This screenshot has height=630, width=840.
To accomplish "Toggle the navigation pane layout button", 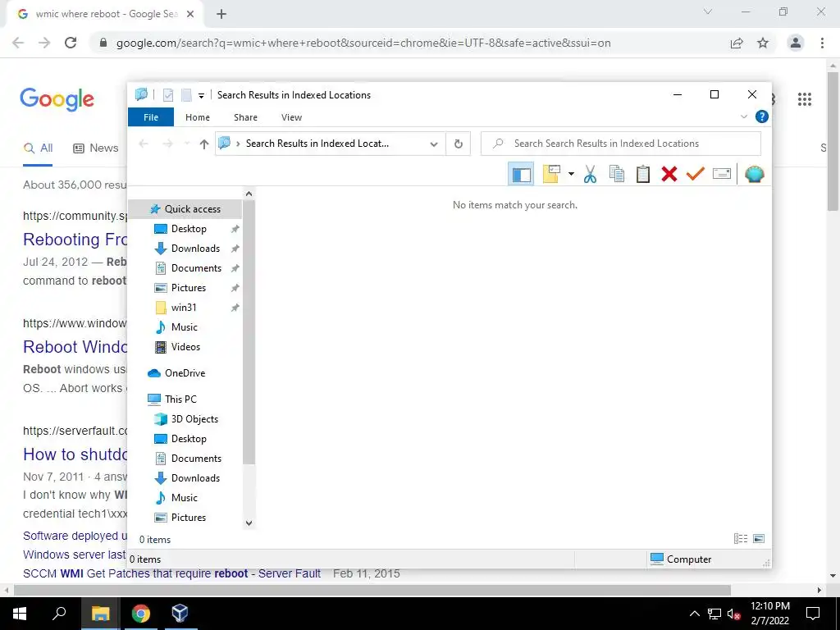I will (x=521, y=174).
